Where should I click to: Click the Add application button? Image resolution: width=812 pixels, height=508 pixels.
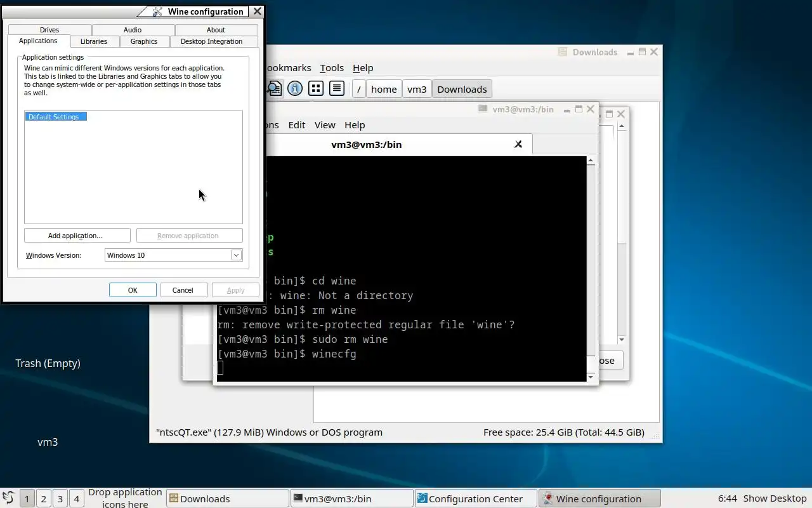tap(77, 236)
